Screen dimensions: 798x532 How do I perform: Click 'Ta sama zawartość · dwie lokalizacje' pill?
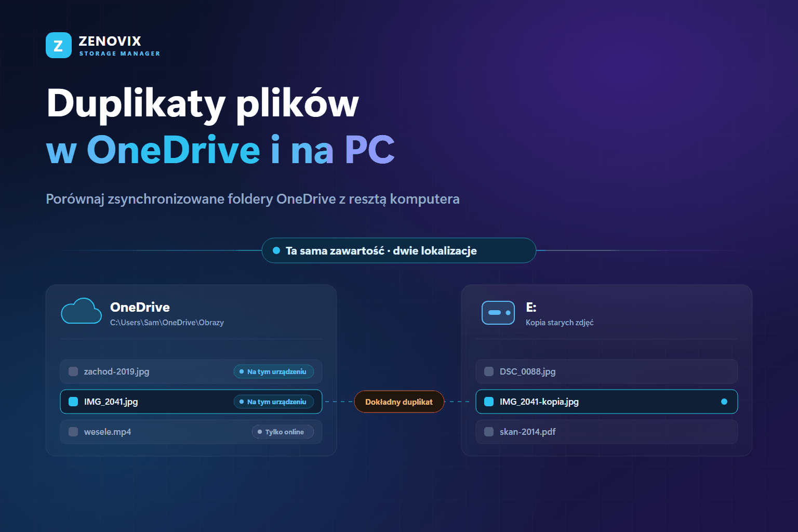tap(399, 250)
